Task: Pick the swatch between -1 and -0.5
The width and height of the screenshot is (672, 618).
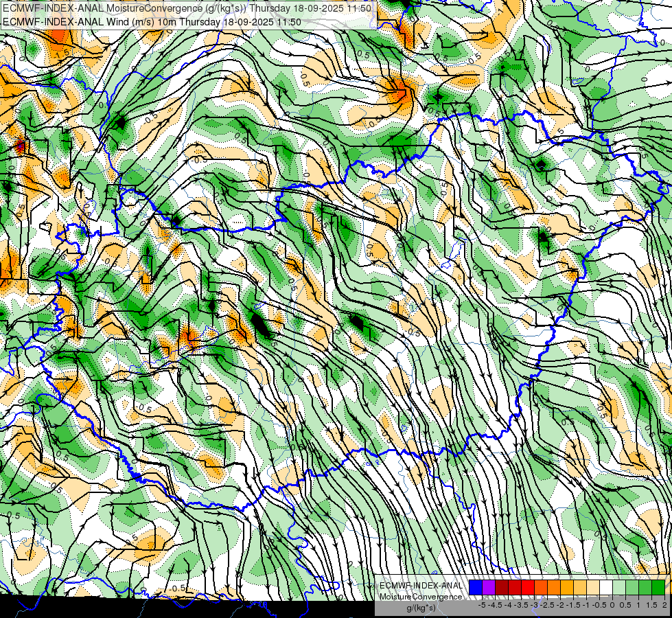Action: [x=592, y=587]
